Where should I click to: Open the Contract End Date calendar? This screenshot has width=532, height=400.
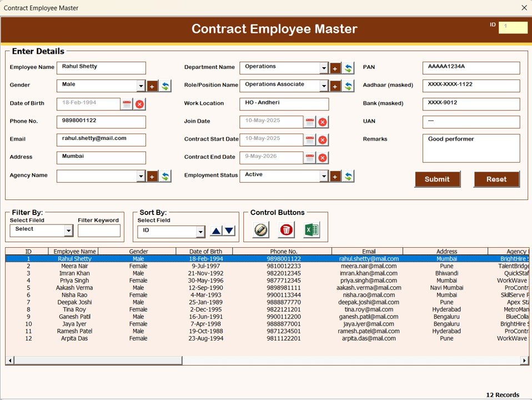tap(310, 158)
